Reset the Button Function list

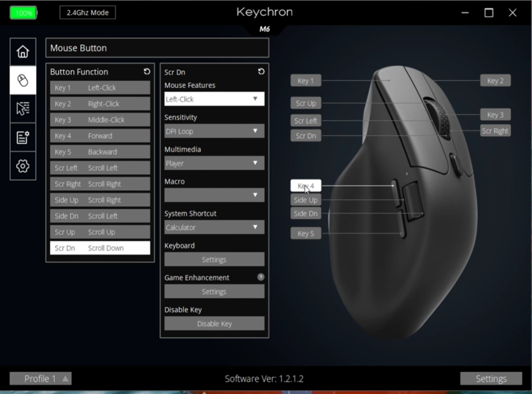pos(147,72)
